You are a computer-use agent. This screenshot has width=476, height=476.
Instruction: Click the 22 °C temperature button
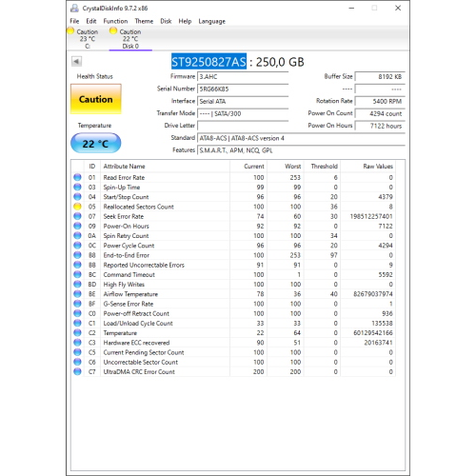[x=96, y=144]
